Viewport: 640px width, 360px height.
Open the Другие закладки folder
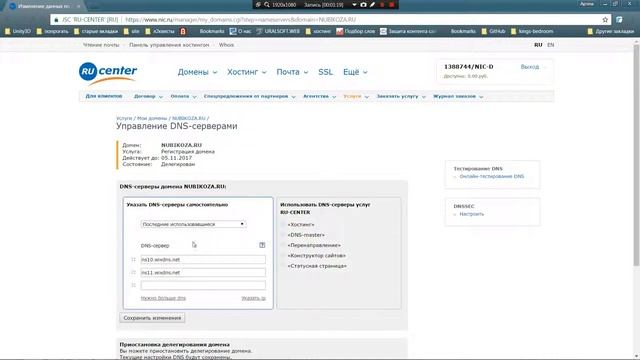point(611,31)
